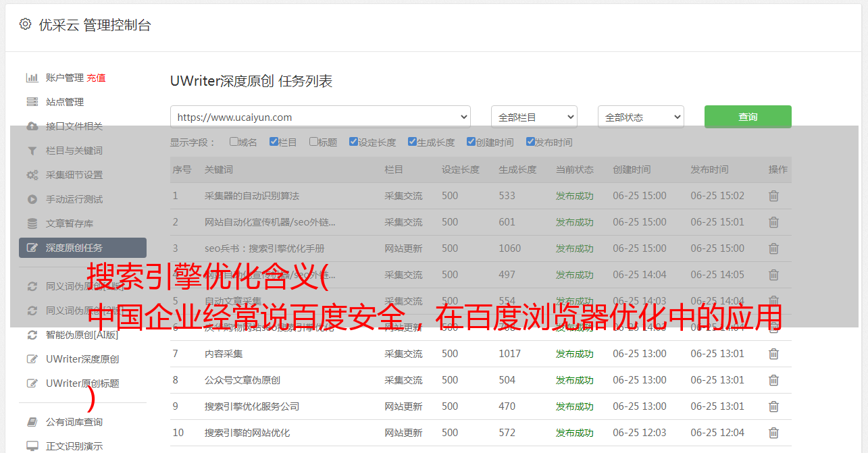Click the trash icon for 搜索引擎优化服务公司
Viewport: 868px width, 453px height.
(x=774, y=406)
